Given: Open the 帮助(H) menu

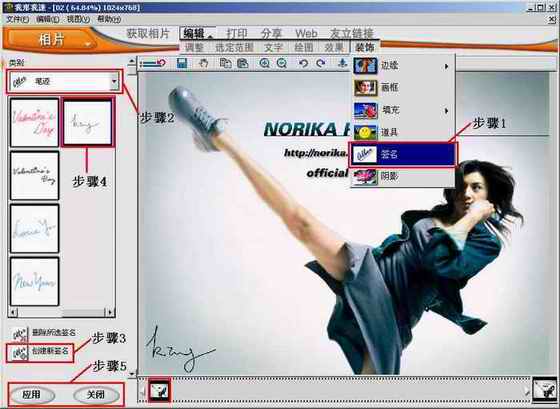Looking at the screenshot, I should pyautogui.click(x=109, y=19).
